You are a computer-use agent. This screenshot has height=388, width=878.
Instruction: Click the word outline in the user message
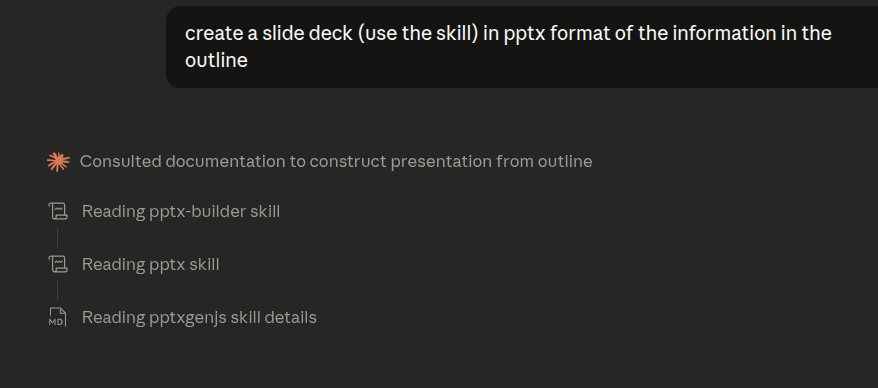pos(216,60)
